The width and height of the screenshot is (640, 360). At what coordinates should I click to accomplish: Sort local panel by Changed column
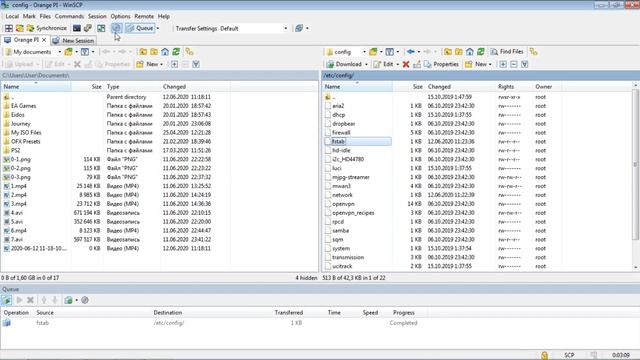pos(195,87)
